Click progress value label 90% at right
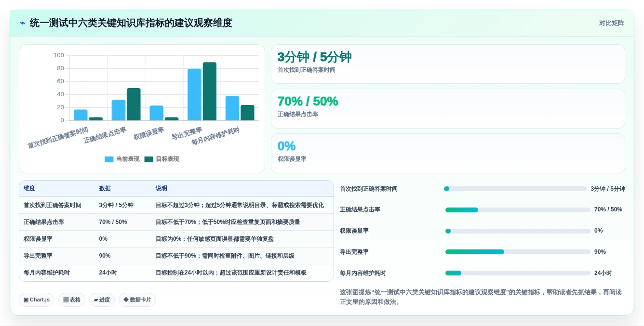 pyautogui.click(x=600, y=252)
